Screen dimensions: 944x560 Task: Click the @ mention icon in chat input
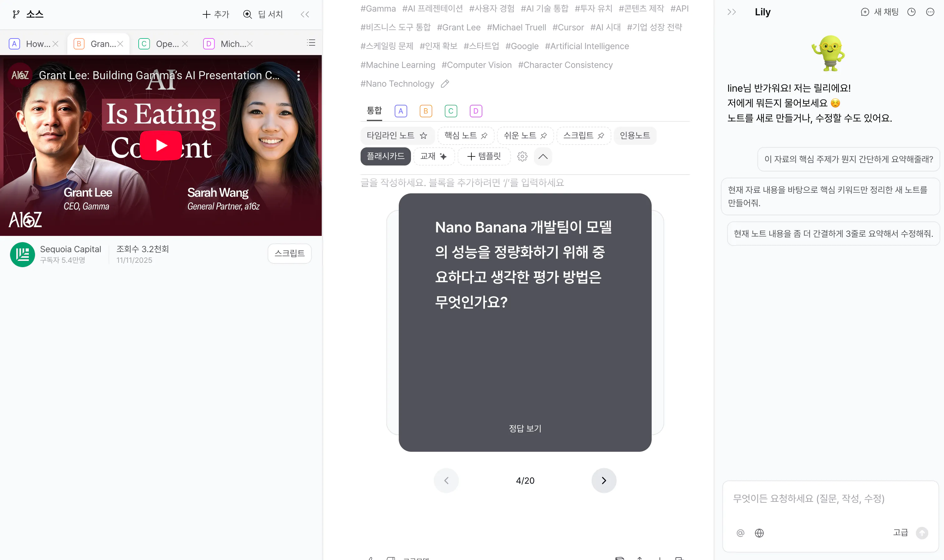740,533
